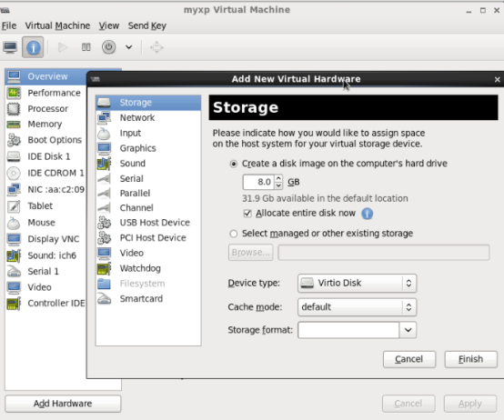504x420 pixels.
Task: Start the VM with the play icon
Action: tap(63, 47)
